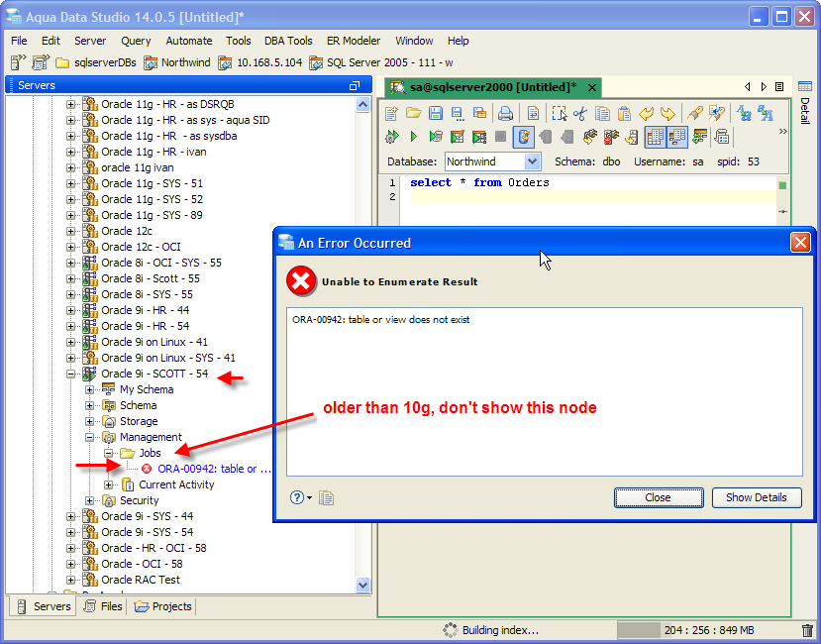
Task: Click the Cut scissors icon
Action: pyautogui.click(x=580, y=113)
